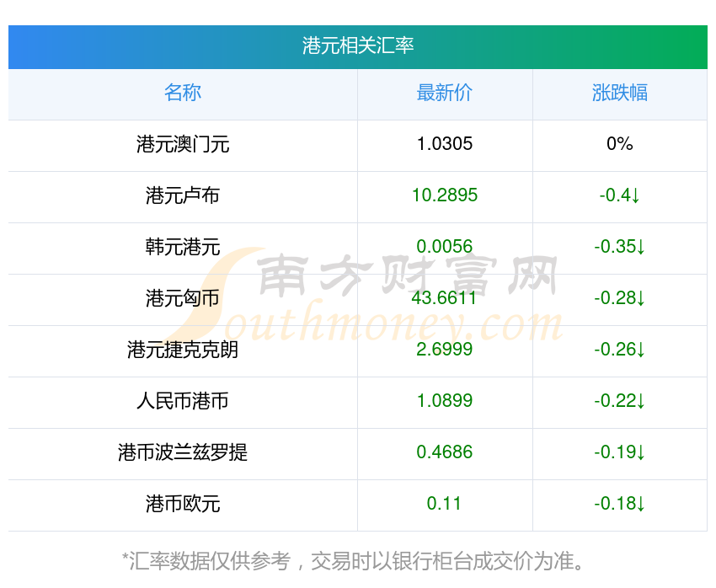Click the 港币欧元 currency pair name
Image resolution: width=716 pixels, height=588 pixels.
coord(183,504)
